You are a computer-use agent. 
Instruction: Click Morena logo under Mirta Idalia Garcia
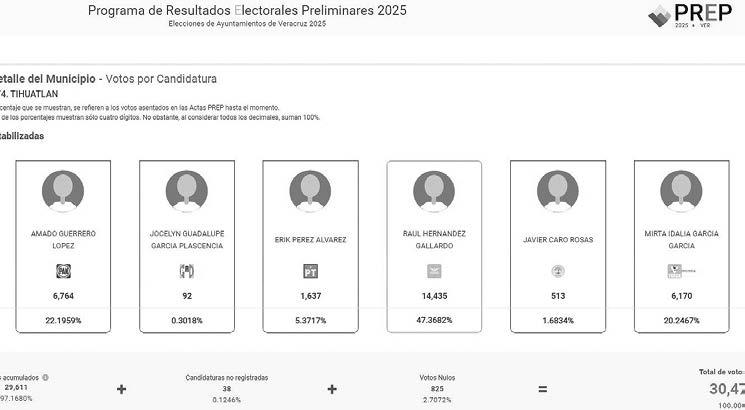coord(681,270)
